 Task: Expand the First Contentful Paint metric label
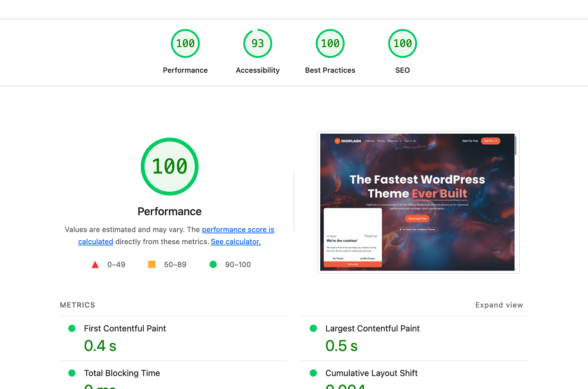point(125,328)
